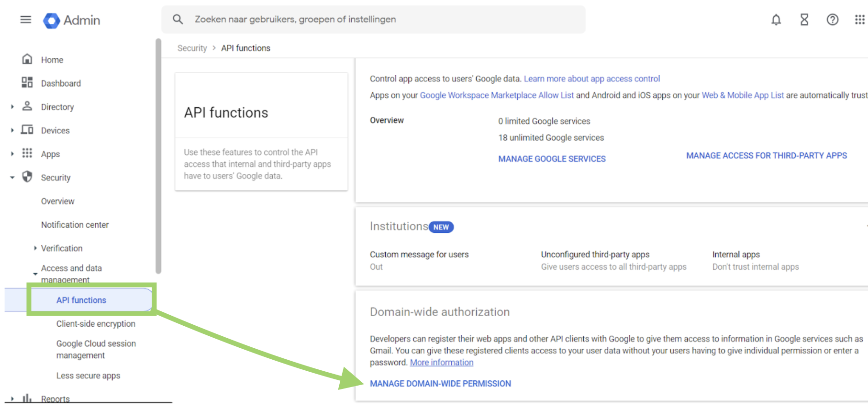868x411 pixels.
Task: Expand the Apps section arrow
Action: 12,154
